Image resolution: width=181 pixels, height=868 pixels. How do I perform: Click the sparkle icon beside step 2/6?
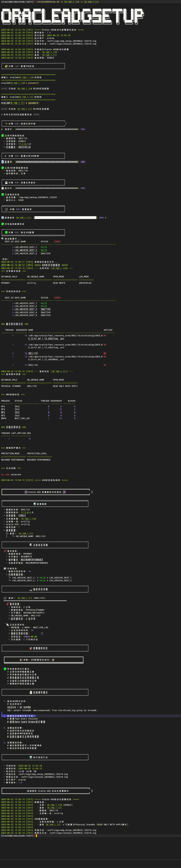coord(6,124)
